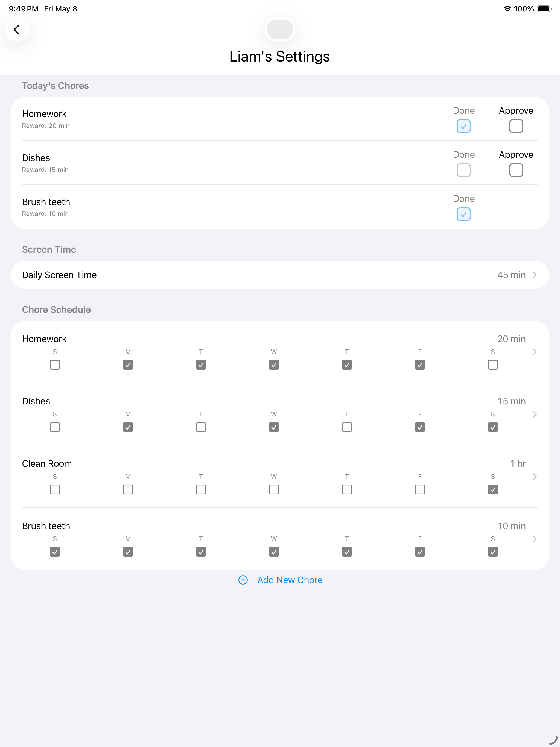The image size is (560, 747).
Task: Uncheck Clean Room on Saturday
Action: click(493, 489)
